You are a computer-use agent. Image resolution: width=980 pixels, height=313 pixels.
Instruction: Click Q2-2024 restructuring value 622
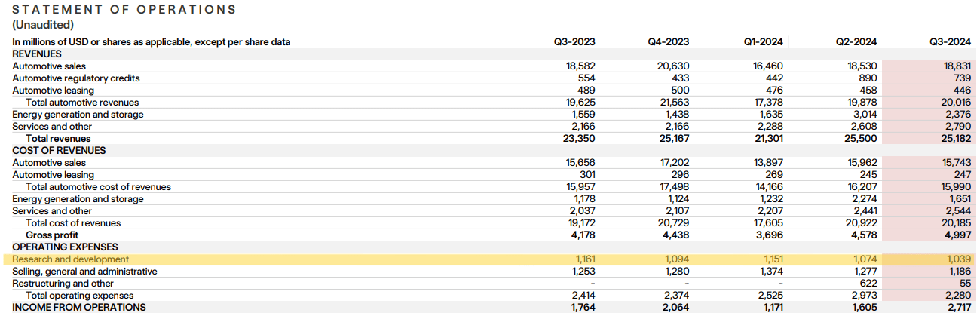coord(868,284)
